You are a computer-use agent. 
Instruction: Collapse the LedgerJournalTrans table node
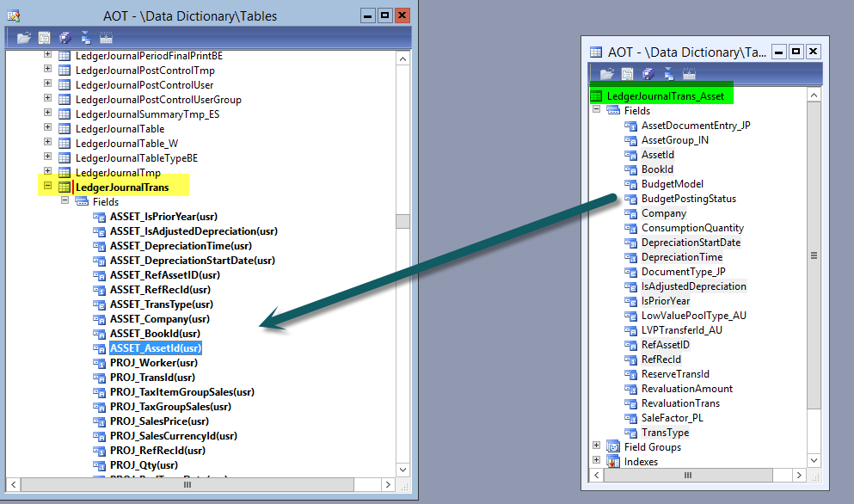(x=48, y=187)
